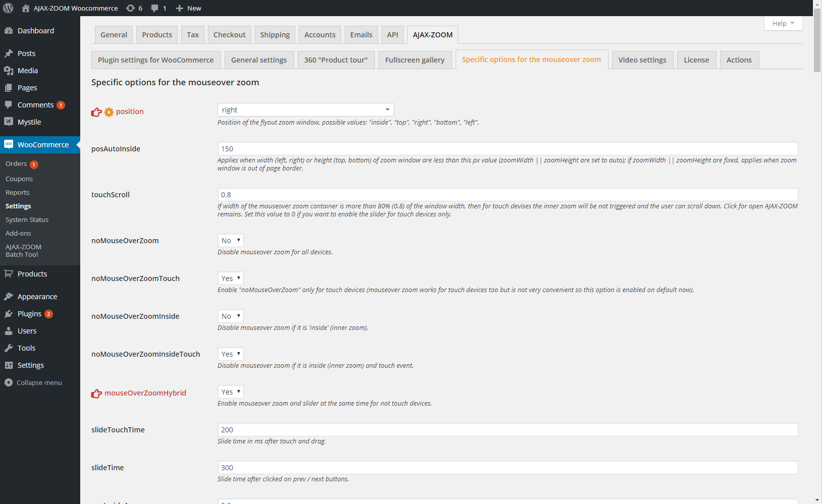Viewport: 822px width, 504px height.
Task: Click the orange gear icon beside position
Action: coord(109,112)
